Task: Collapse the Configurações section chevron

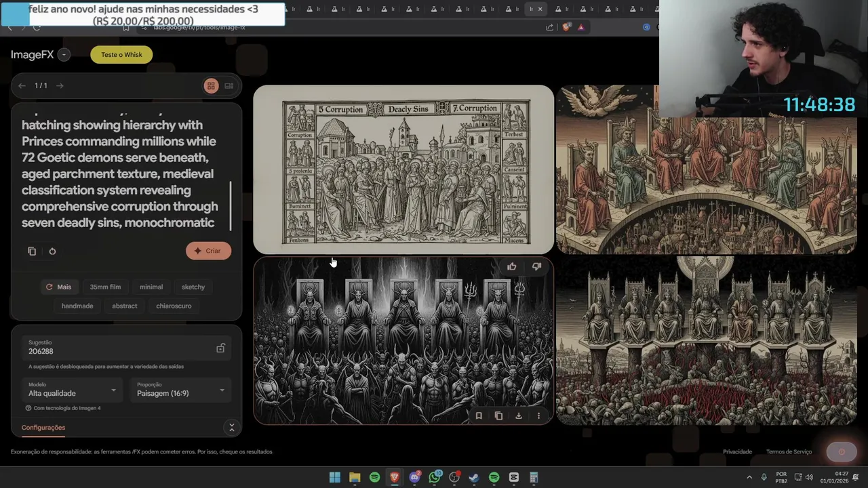Action: [x=231, y=428]
